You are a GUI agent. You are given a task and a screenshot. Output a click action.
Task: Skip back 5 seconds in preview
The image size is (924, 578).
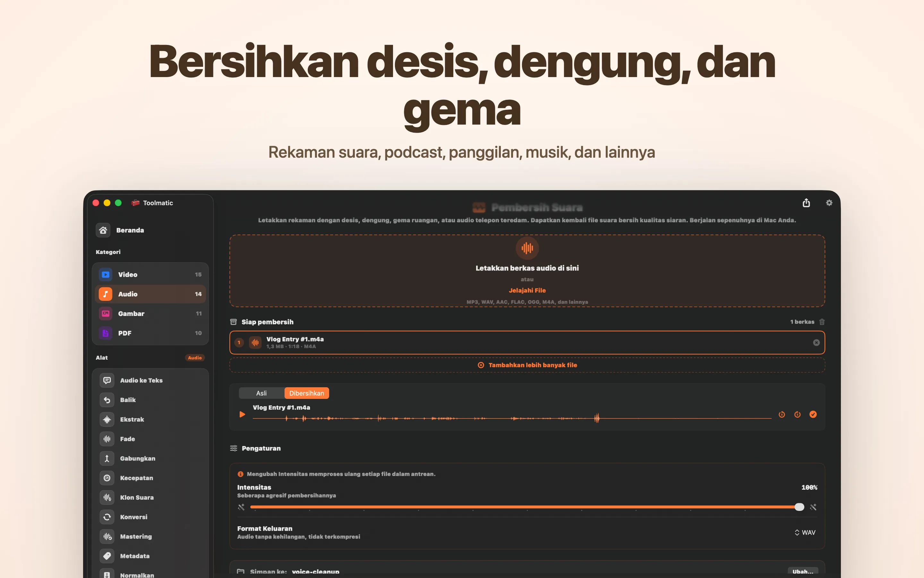pos(782,414)
